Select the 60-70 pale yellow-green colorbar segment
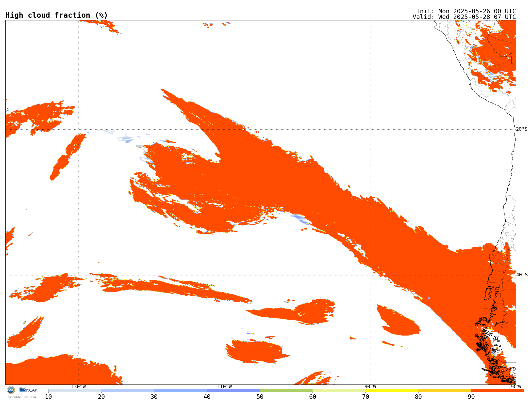Screen dimensions: 532x400 (x=339, y=391)
